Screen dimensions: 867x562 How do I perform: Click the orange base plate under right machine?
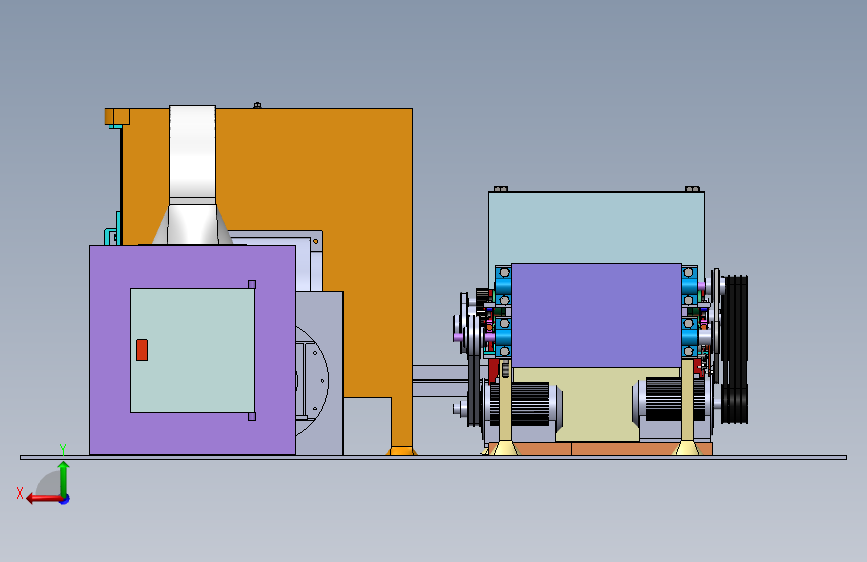[600, 449]
